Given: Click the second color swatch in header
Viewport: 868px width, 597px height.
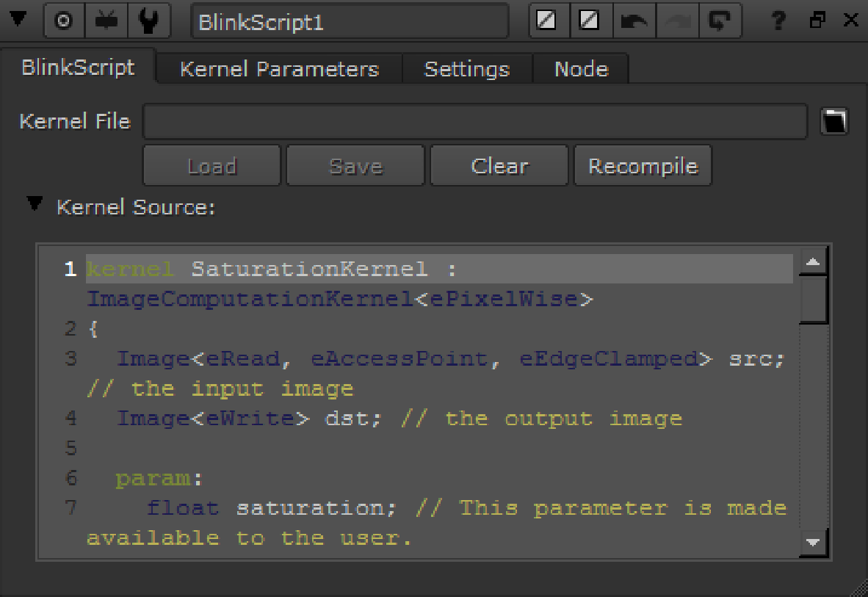Looking at the screenshot, I should click(x=590, y=21).
